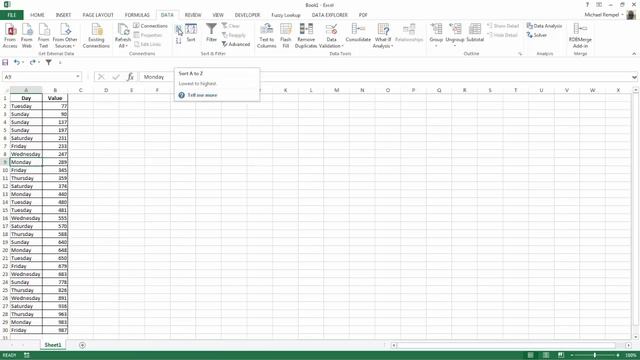
Task: Switch to HOME tab
Action: [37, 15]
